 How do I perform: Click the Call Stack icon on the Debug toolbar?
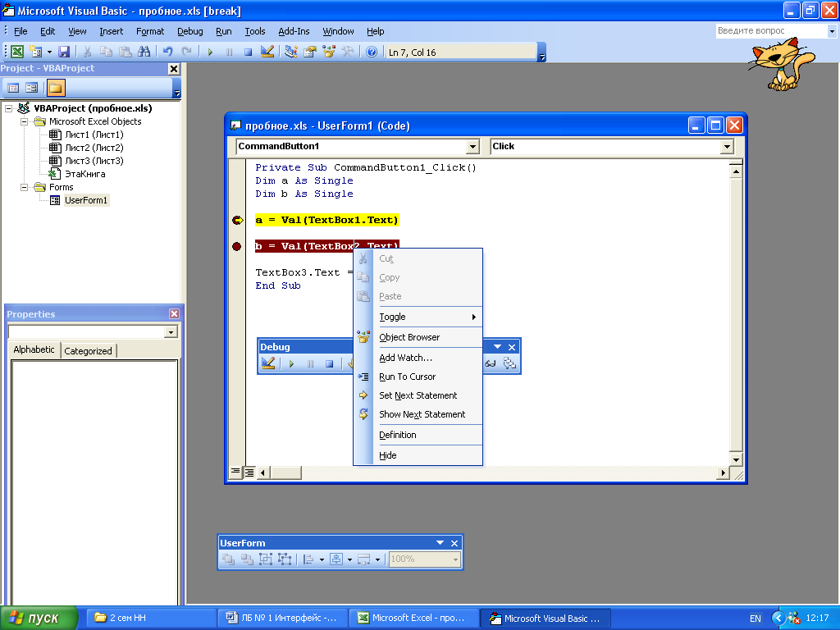pyautogui.click(x=509, y=363)
